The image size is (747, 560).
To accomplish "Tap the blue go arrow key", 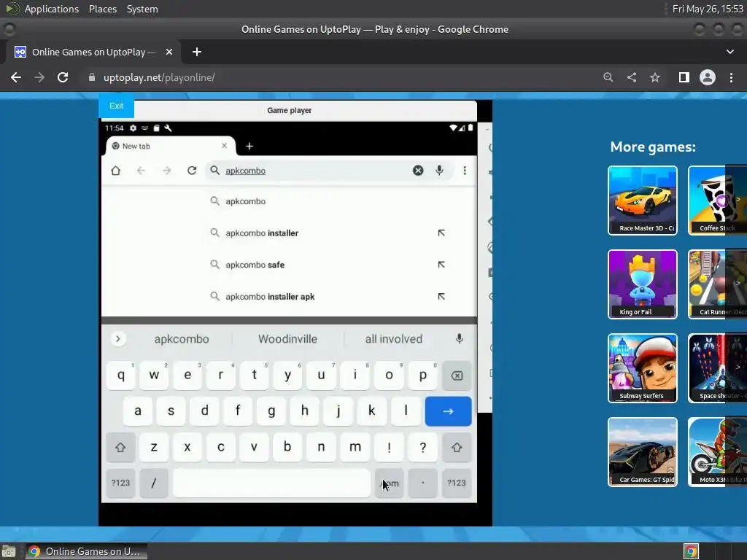I will click(x=449, y=411).
